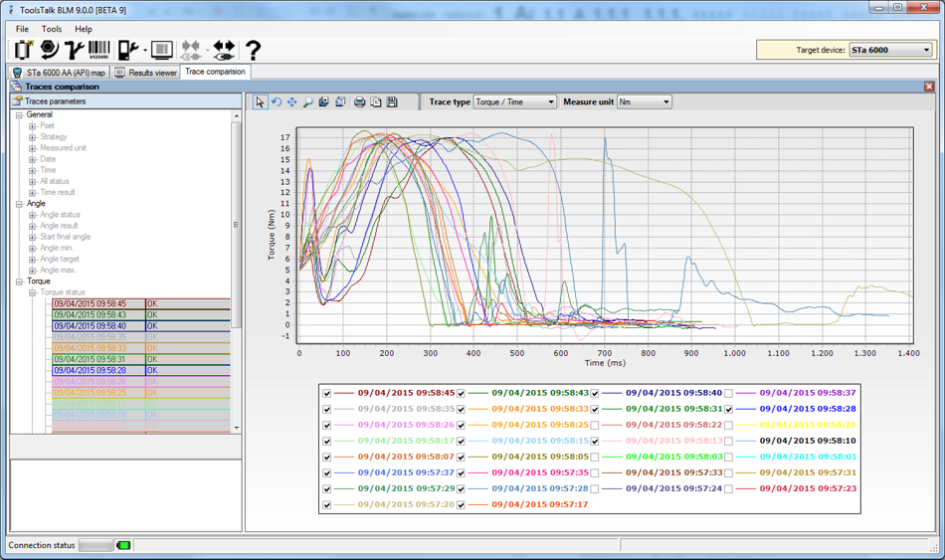Expand the Angle status tree node
This screenshot has height=560, width=945.
33,215
